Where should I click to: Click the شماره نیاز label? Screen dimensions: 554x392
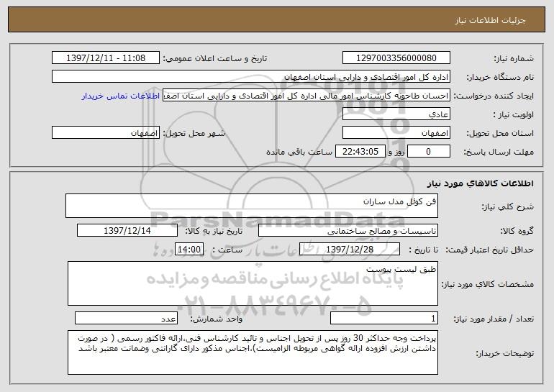click(514, 59)
